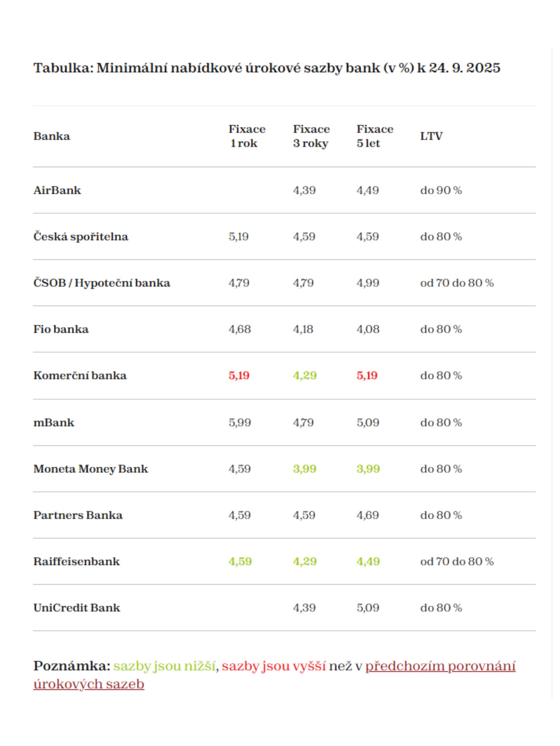Viewport: 560px width, 746px height.
Task: Click the mBank row label
Action: (x=54, y=423)
